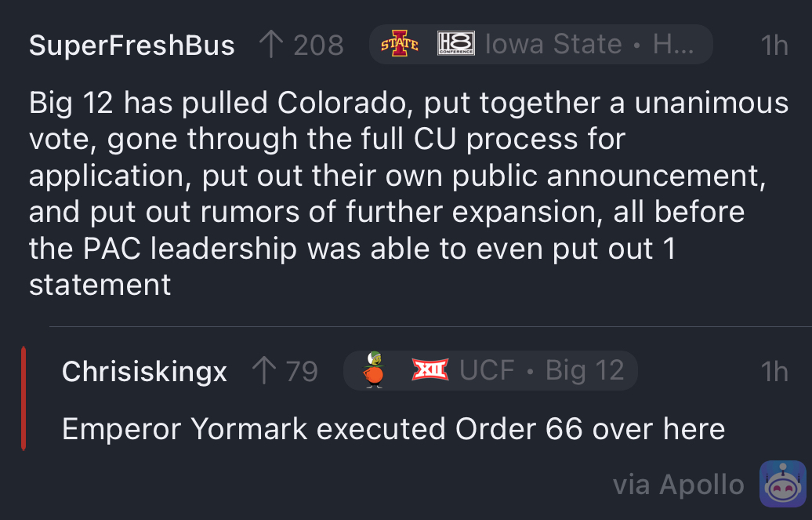
Task: Click the 208 vote count
Action: 318,45
